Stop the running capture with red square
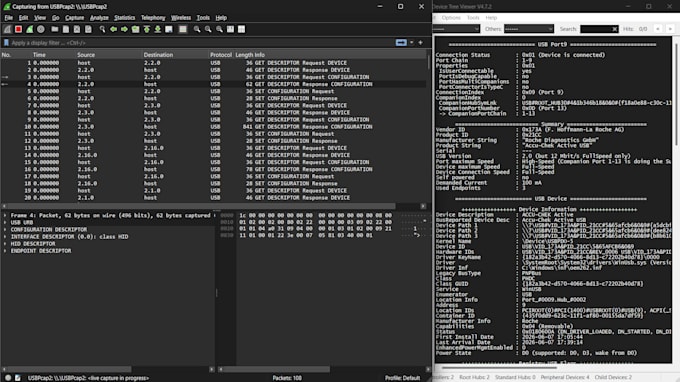This screenshot has width=680, height=382. click(18, 29)
